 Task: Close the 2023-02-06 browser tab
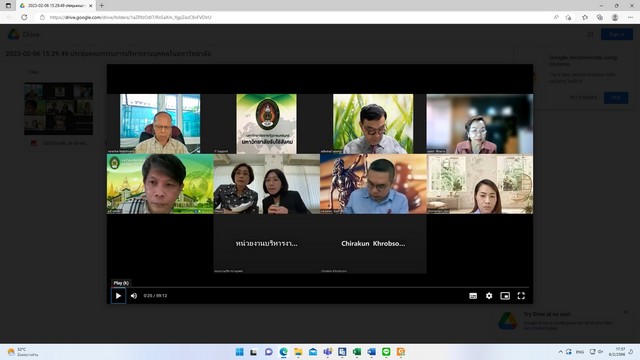90,6
